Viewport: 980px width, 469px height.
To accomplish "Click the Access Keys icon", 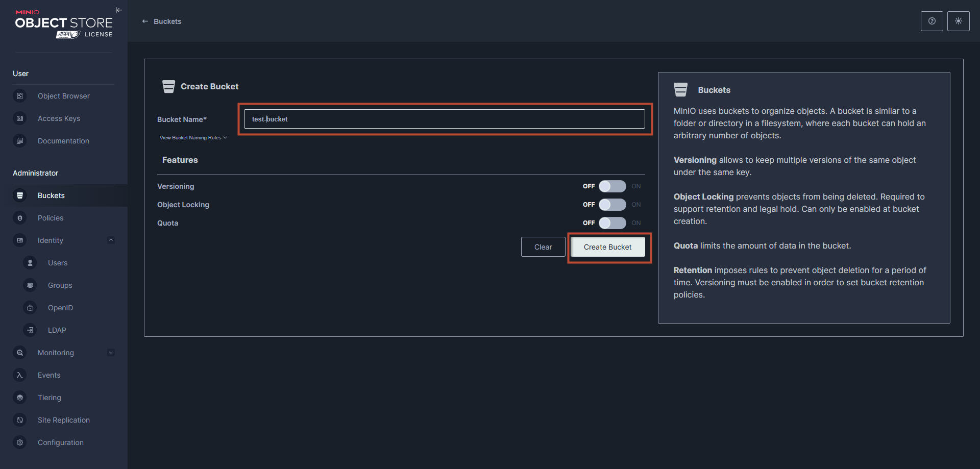I will pos(20,118).
